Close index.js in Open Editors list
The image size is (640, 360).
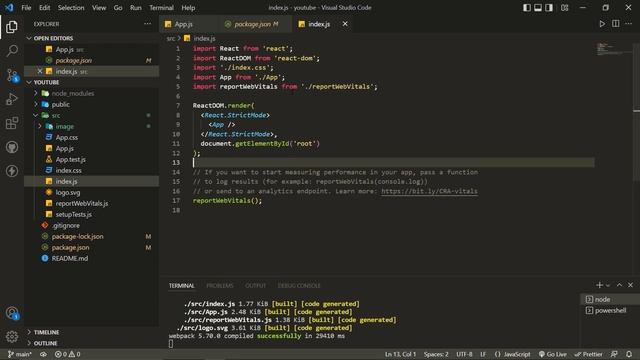pyautogui.click(x=40, y=71)
